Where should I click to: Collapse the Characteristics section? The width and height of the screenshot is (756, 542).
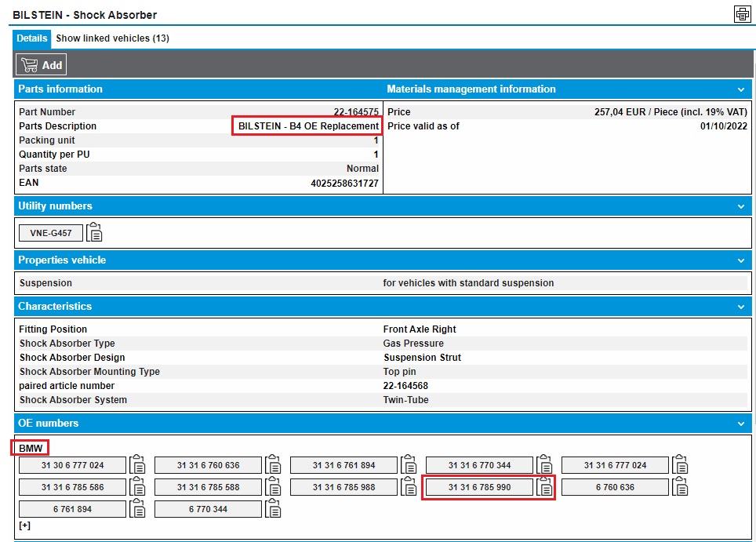741,307
